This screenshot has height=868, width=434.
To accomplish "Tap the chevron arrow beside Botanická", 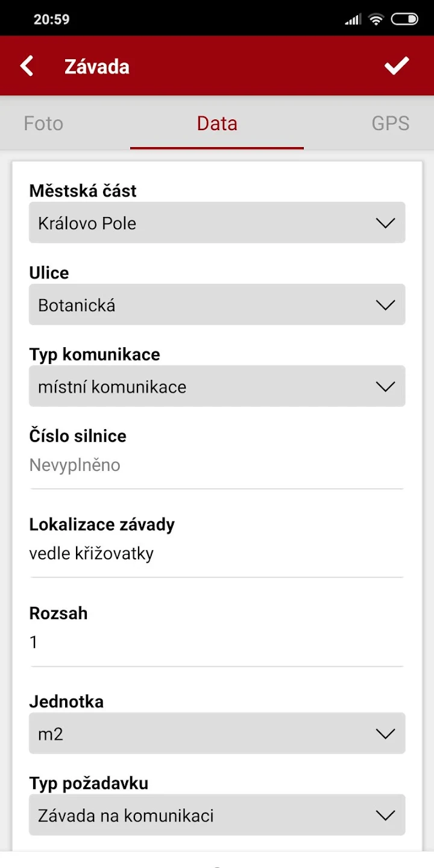I will pos(385,305).
